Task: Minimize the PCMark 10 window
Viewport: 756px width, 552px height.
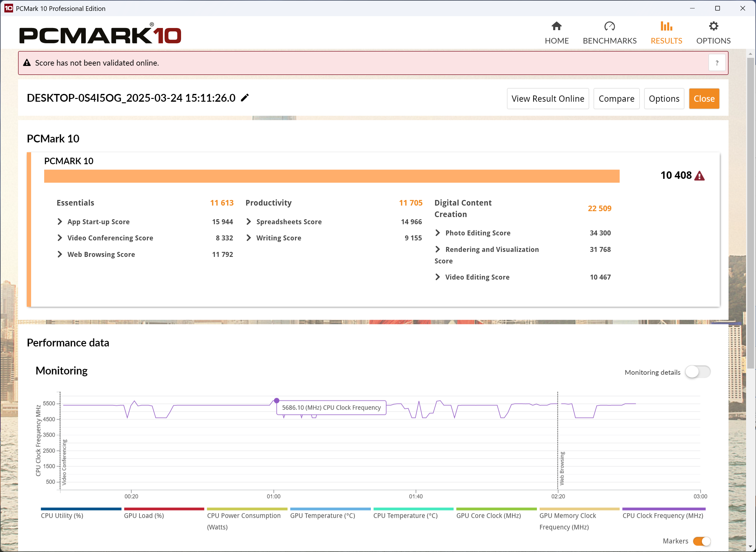Action: pyautogui.click(x=692, y=8)
